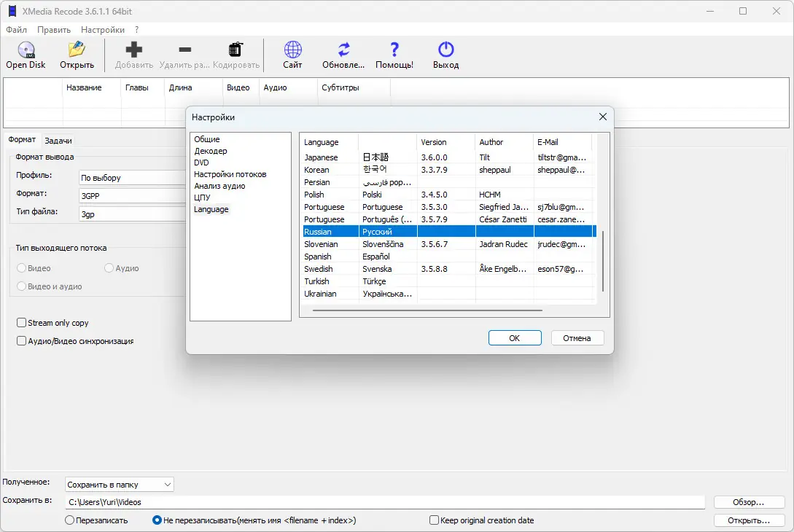Click the Обзор... button
Viewport: 794px width, 532px height.
click(x=748, y=502)
